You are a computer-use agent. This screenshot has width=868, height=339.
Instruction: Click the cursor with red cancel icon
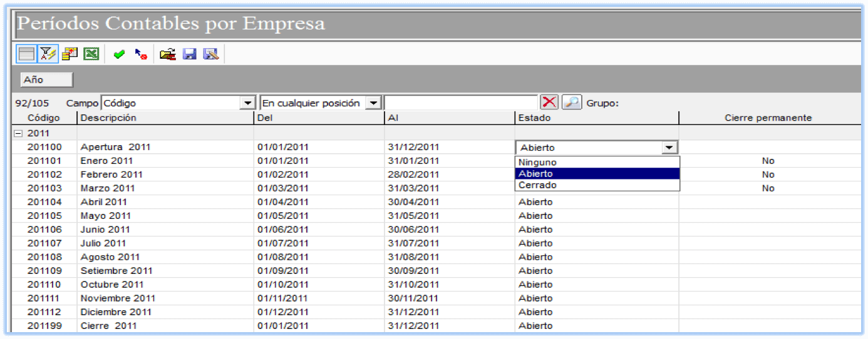[141, 55]
